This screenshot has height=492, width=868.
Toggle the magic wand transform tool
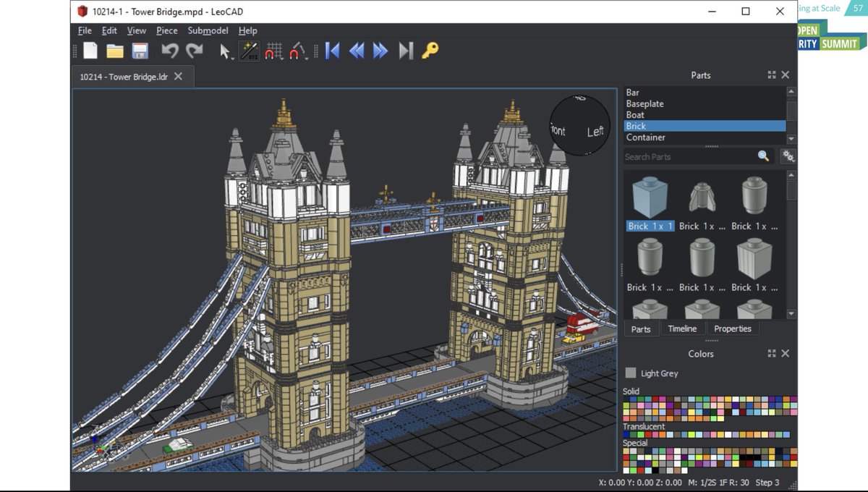(250, 51)
